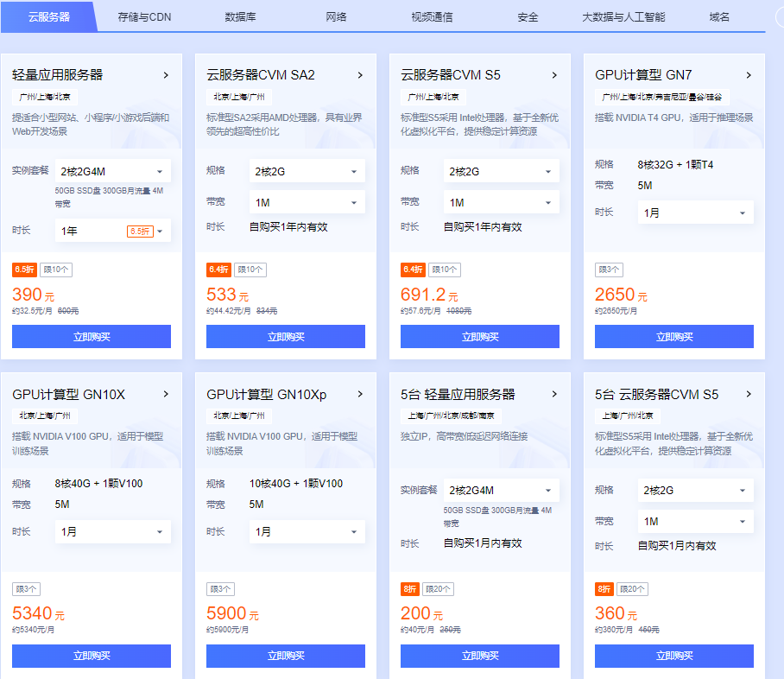Open the GPU计算型 GN10X product title
Viewport: 784px width, 679px height.
68,394
